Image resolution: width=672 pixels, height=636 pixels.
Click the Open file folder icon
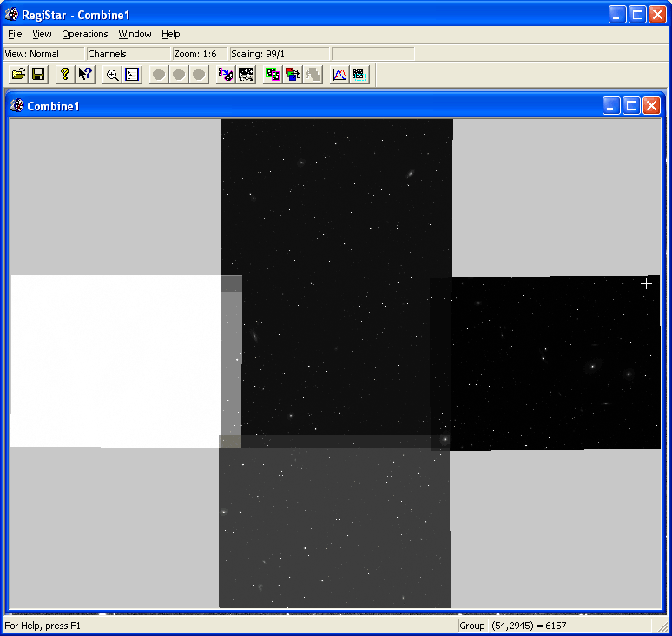click(18, 75)
